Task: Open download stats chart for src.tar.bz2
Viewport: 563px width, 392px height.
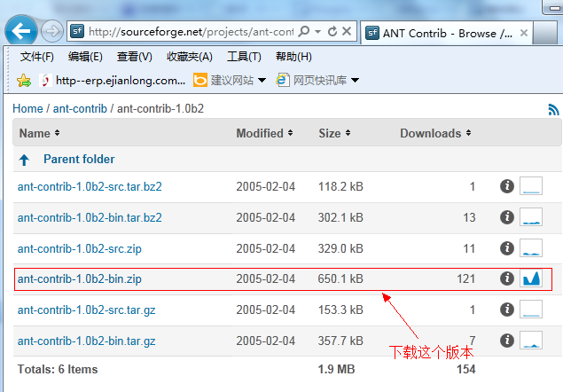Action: [531, 185]
